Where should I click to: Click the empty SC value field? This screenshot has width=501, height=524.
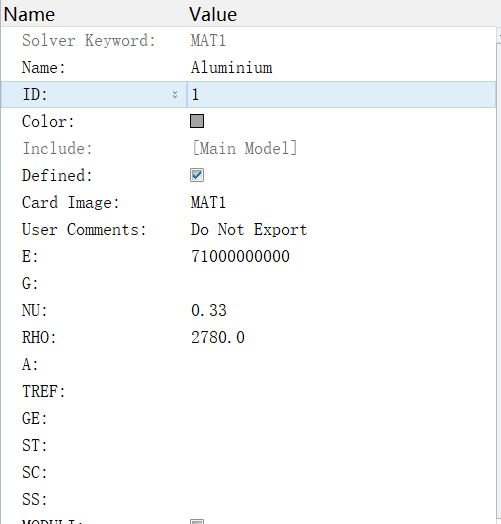coord(341,473)
